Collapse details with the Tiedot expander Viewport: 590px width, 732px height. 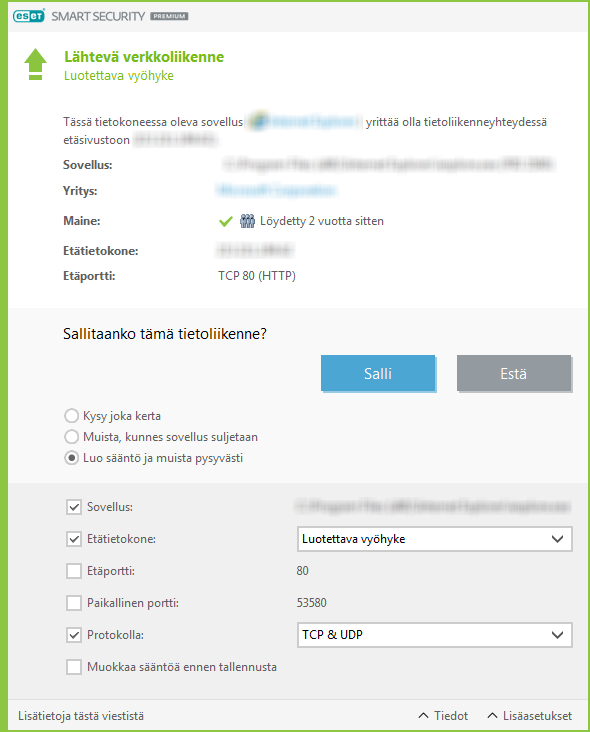[x=443, y=716]
